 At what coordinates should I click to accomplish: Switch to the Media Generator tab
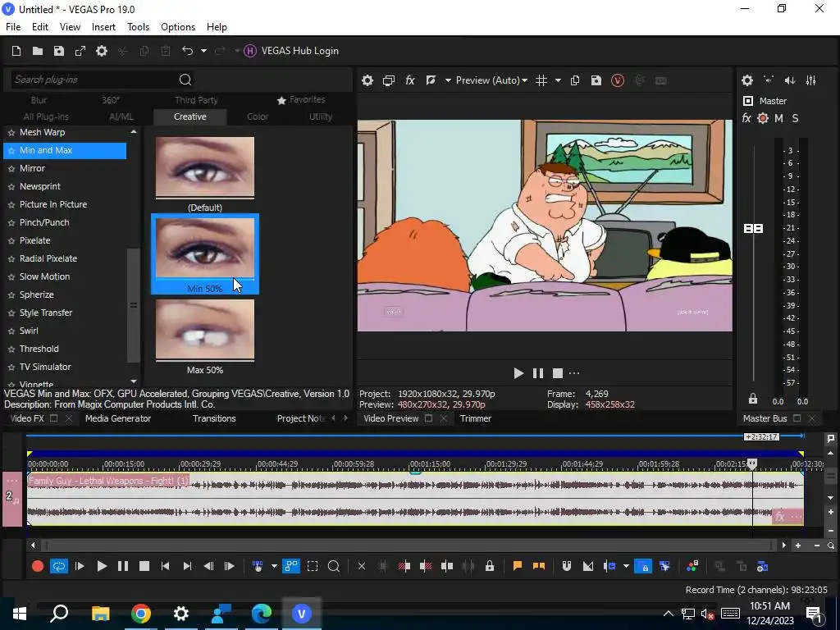(118, 418)
